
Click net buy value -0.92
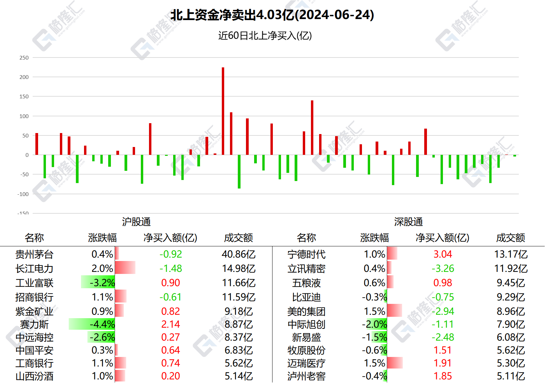170,254
